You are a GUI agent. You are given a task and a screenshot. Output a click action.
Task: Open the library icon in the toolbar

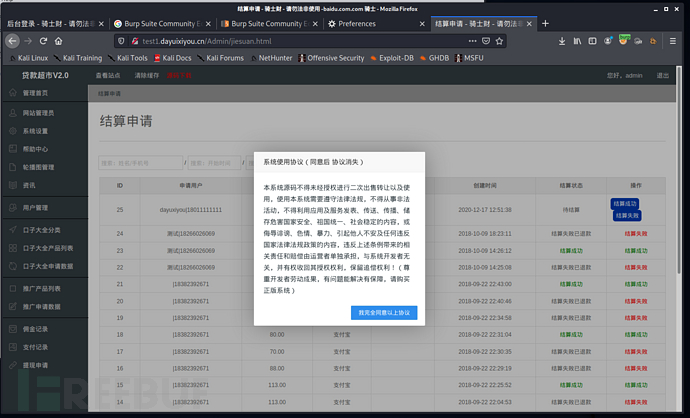click(x=577, y=41)
